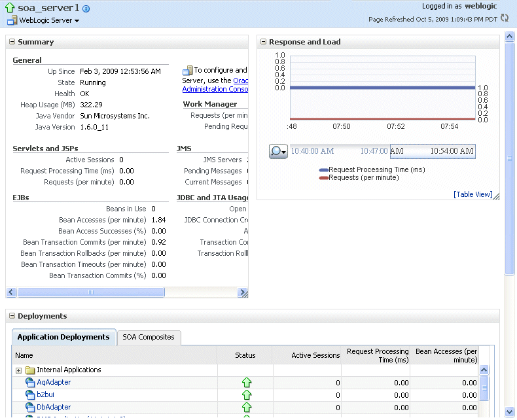Click the b2bui green status arrow
The width and height of the screenshot is (517, 420).
(x=247, y=395)
